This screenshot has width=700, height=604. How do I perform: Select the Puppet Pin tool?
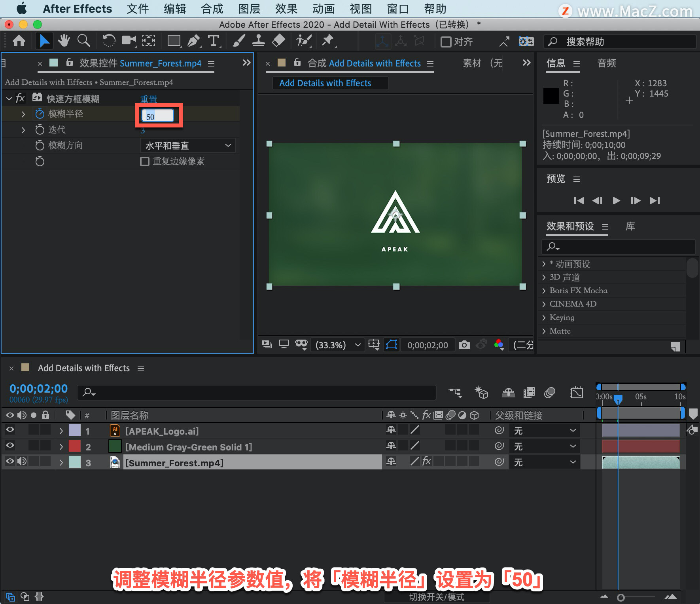point(328,41)
